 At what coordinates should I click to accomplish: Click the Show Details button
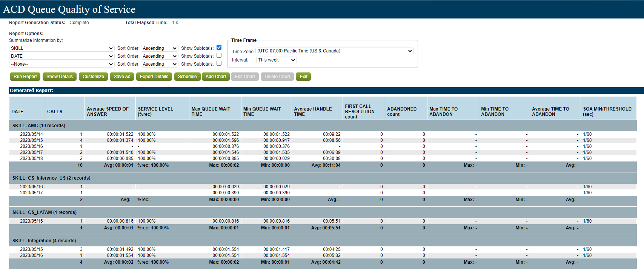[x=60, y=77]
